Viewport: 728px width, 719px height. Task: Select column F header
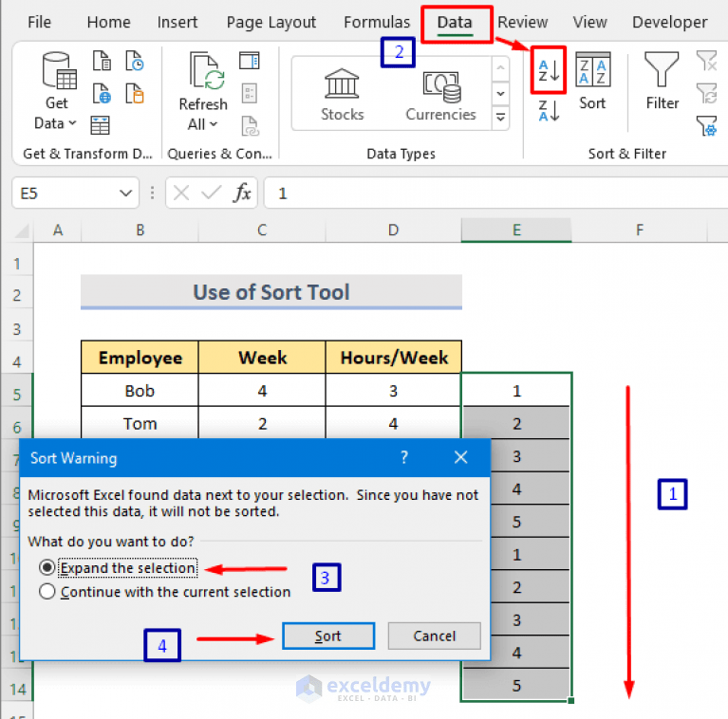[640, 230]
